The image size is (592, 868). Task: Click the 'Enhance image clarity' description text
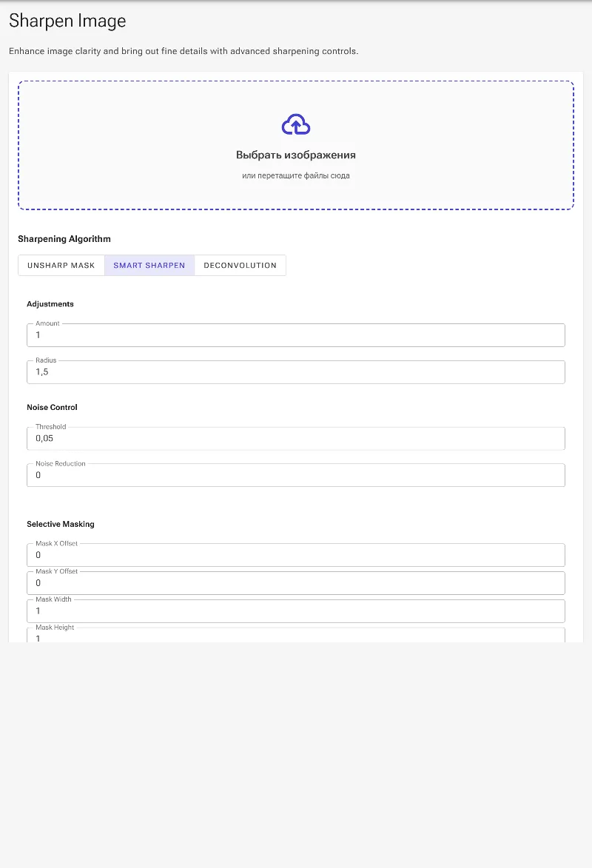click(184, 51)
